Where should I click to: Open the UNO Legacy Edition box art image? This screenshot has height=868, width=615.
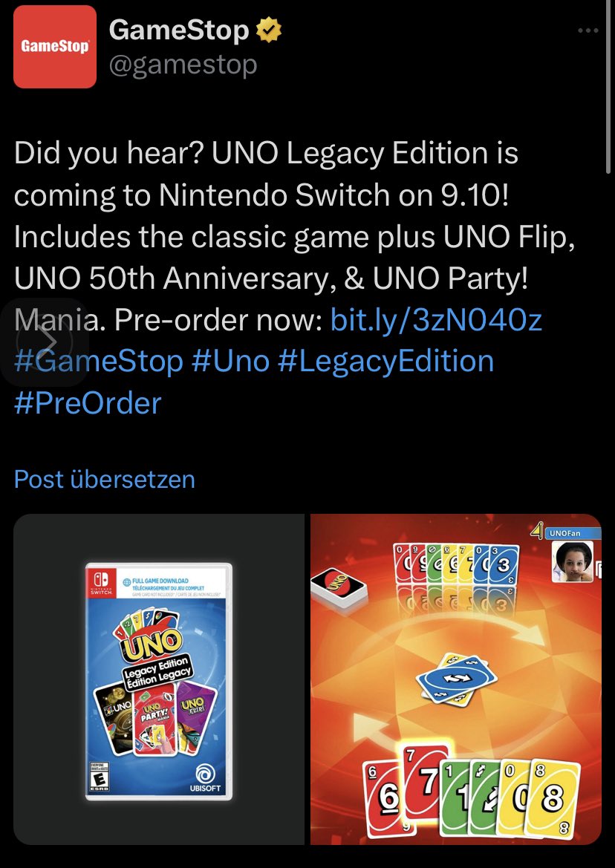(x=159, y=679)
